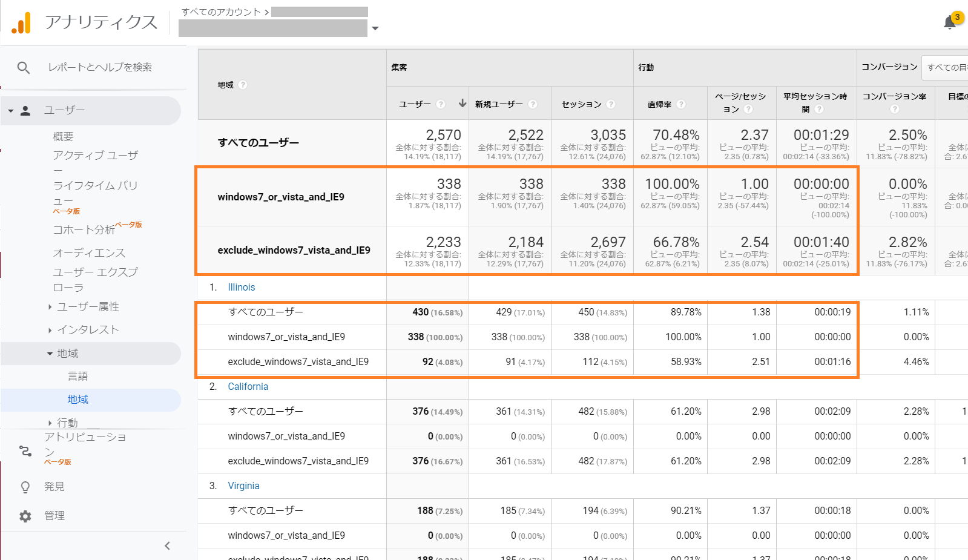Select 概要 in the user menu
This screenshot has width=968, height=560.
click(63, 137)
